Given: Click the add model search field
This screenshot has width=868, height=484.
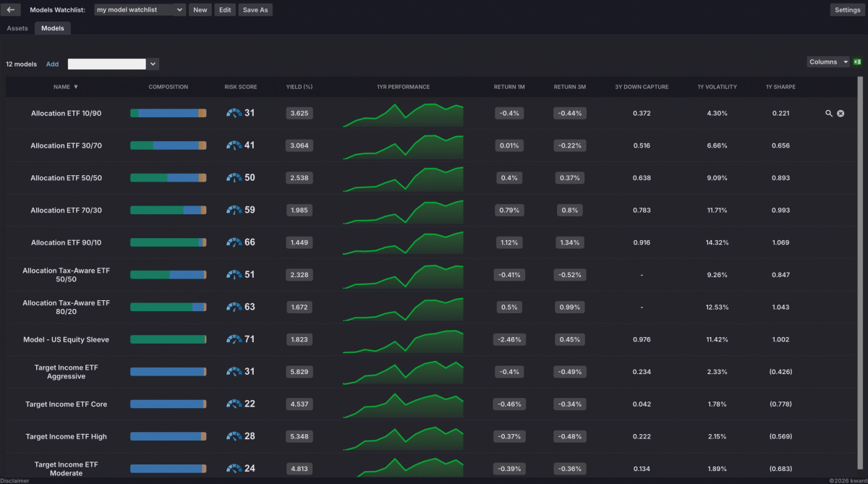Looking at the screenshot, I should click(x=107, y=64).
